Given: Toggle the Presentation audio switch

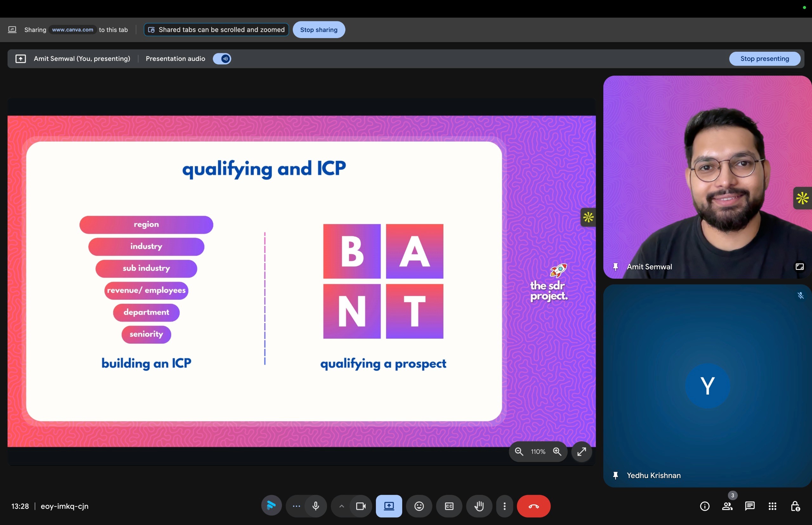Looking at the screenshot, I should coord(222,59).
